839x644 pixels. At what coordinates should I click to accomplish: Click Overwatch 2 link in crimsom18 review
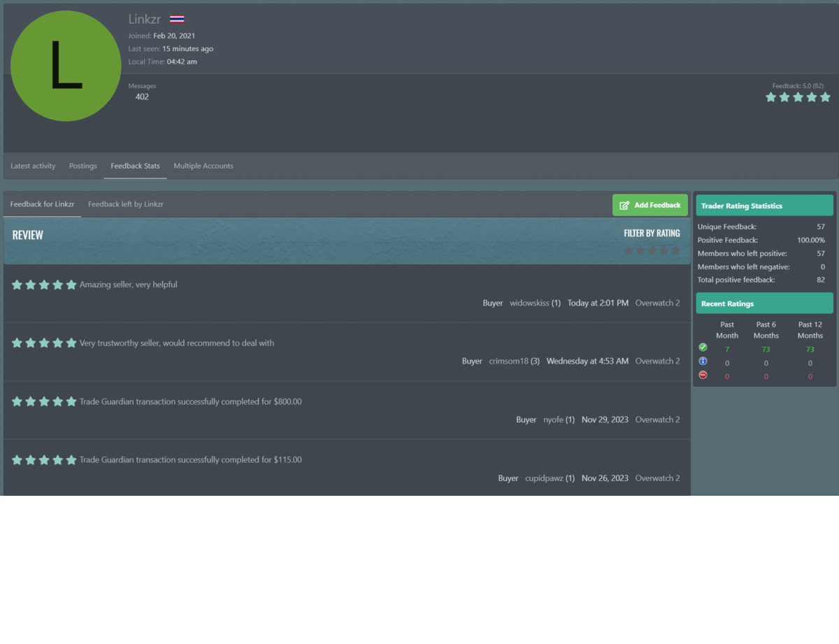pyautogui.click(x=657, y=361)
